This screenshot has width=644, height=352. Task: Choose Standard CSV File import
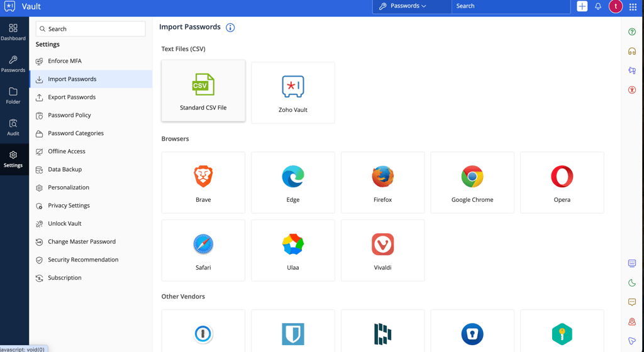203,91
